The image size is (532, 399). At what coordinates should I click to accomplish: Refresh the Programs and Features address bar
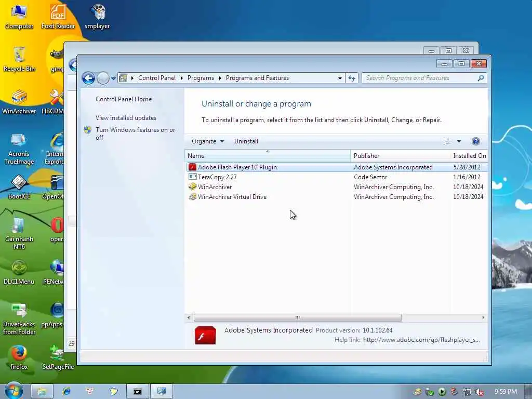pos(352,78)
